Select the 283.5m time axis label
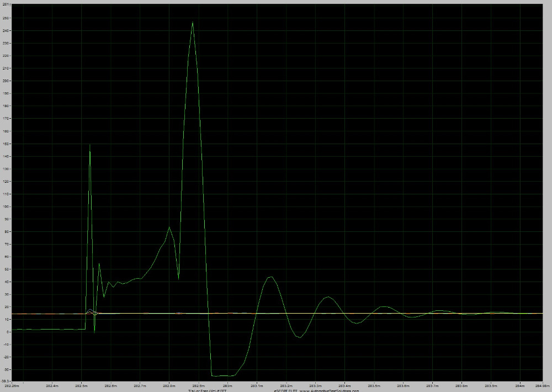552x392 pixels. coord(374,385)
